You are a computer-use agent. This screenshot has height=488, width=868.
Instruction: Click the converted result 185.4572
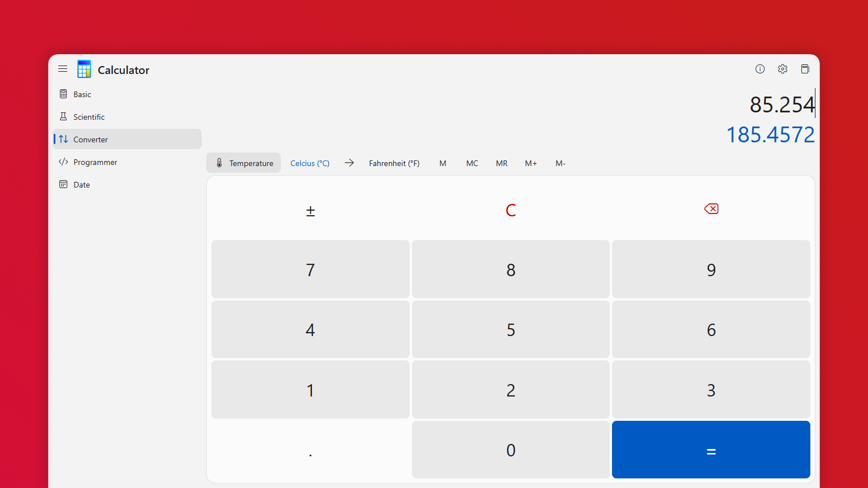(770, 134)
